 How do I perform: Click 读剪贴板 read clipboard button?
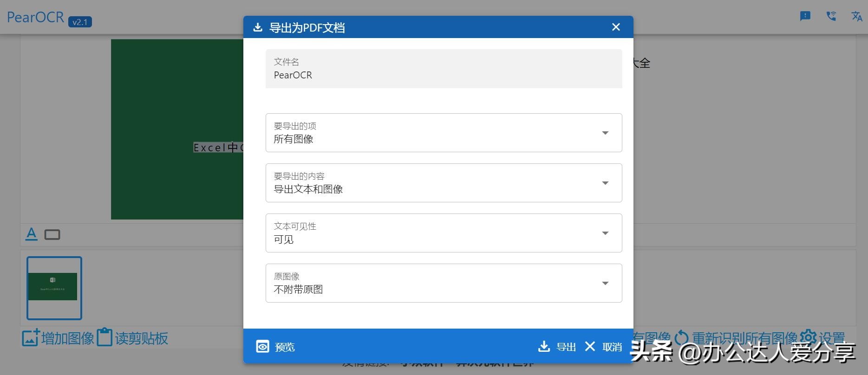tap(132, 338)
